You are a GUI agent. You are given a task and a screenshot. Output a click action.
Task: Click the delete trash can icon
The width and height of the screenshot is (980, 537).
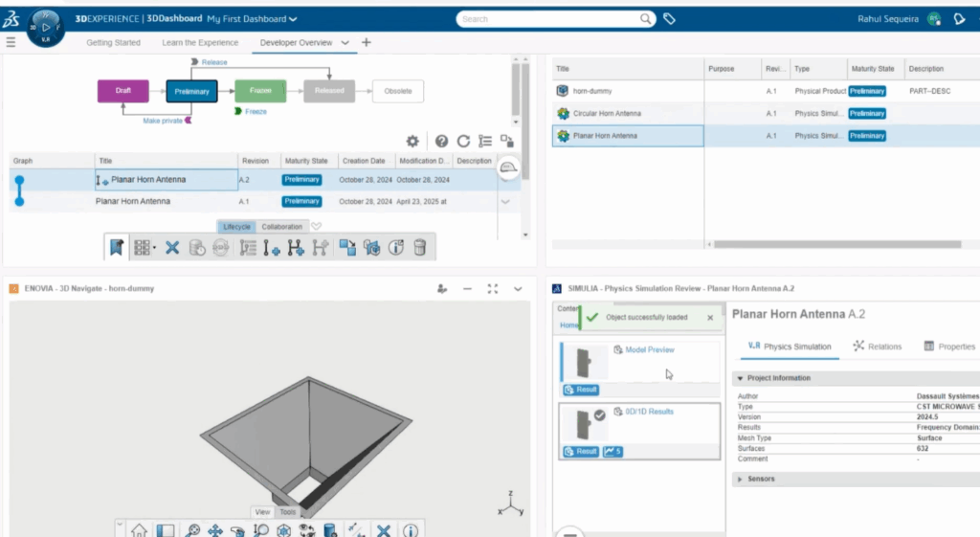(x=419, y=248)
